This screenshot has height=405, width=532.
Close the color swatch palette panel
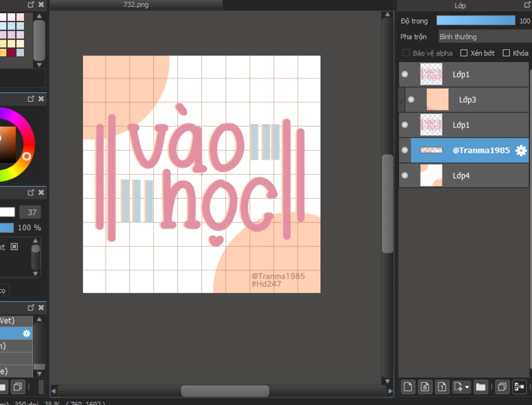tap(41, 4)
